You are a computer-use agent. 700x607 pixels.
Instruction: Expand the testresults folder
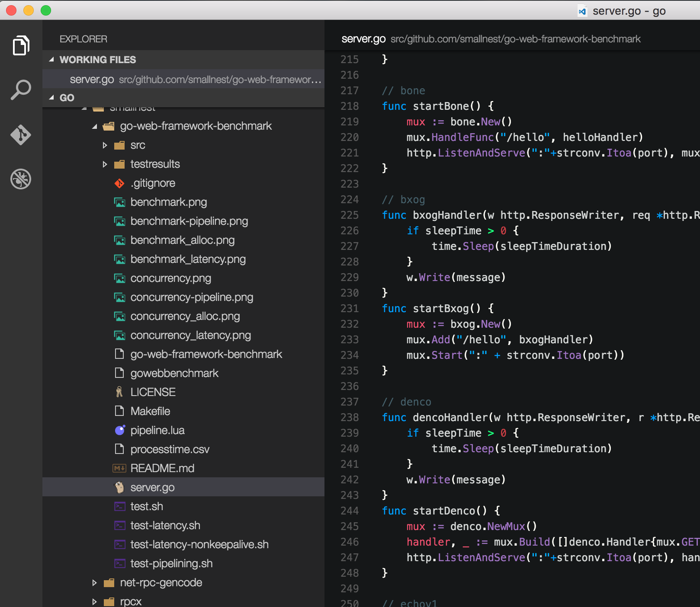105,164
